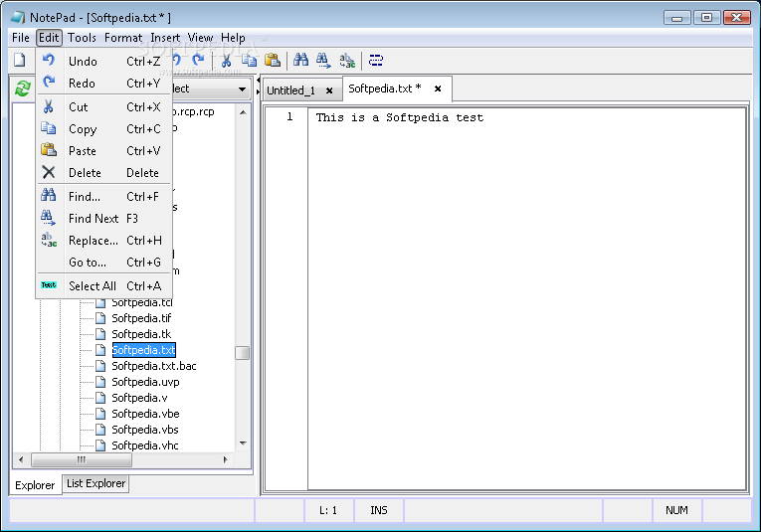Close the Untitled_1 tab
Image resolution: width=761 pixels, height=532 pixels.
329,90
